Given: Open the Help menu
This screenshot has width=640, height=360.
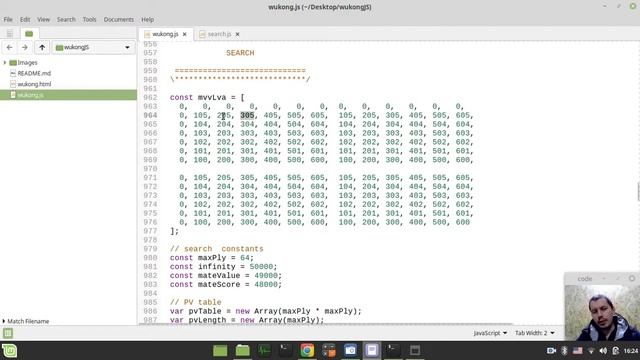Looking at the screenshot, I should (148, 19).
